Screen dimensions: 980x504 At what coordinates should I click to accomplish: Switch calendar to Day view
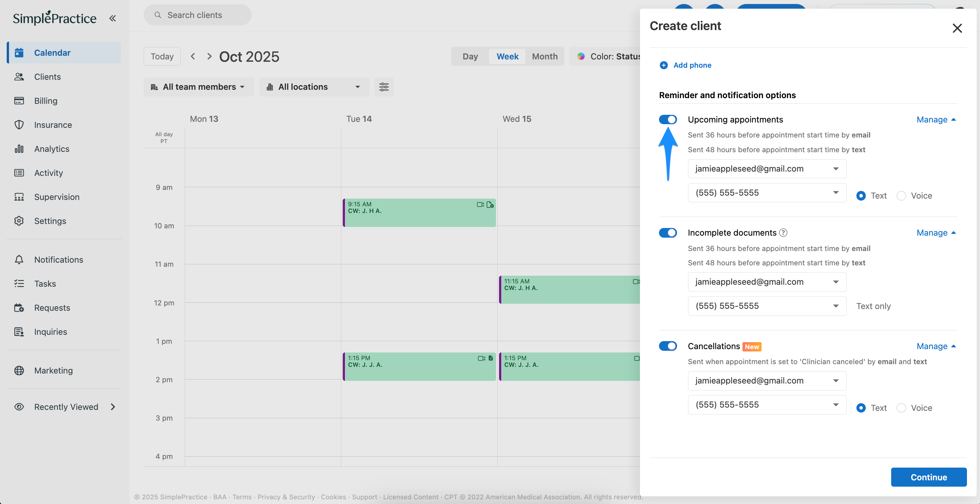pos(470,56)
